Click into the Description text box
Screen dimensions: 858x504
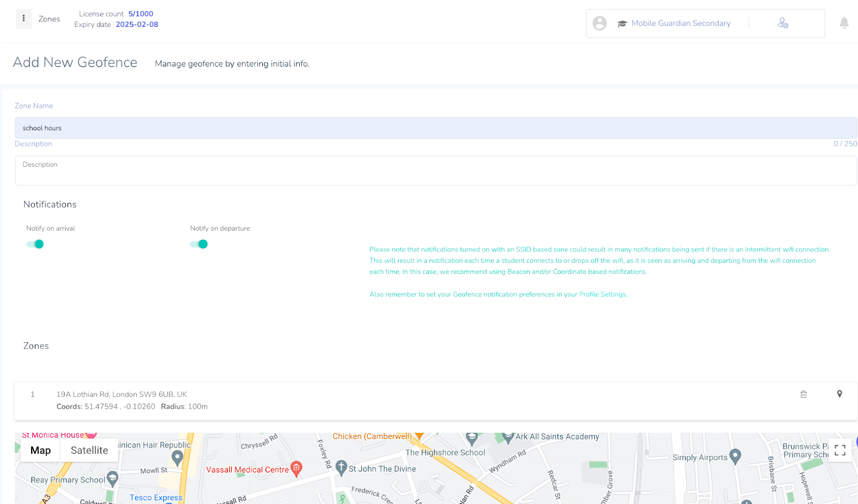[x=435, y=171]
